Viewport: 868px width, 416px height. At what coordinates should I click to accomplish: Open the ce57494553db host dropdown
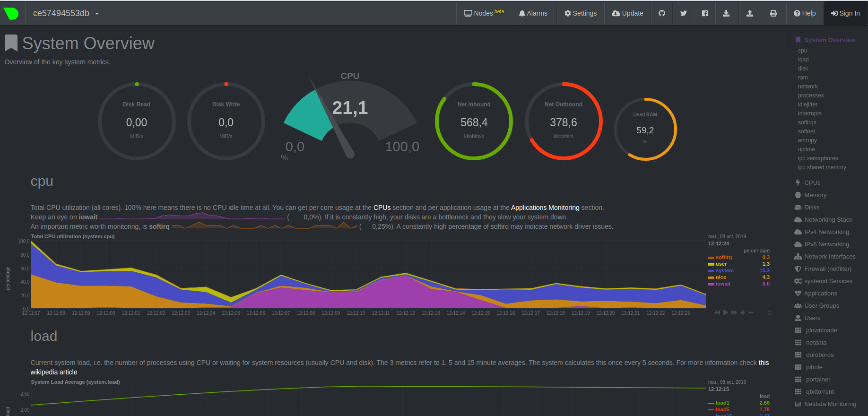point(66,13)
